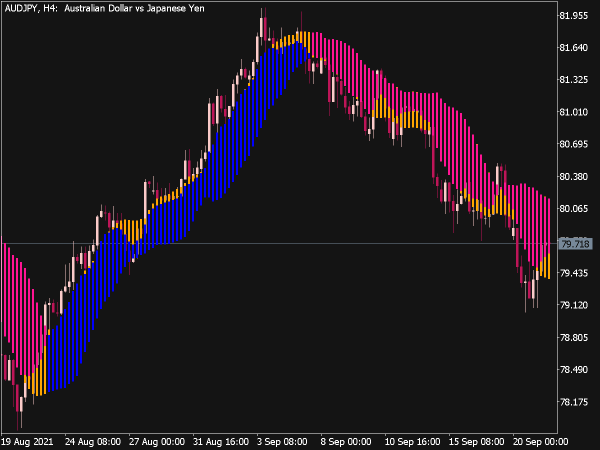Screen dimensions: 600x450
Task: Click the 20 Sep 00:00 time label
Action: click(540, 442)
